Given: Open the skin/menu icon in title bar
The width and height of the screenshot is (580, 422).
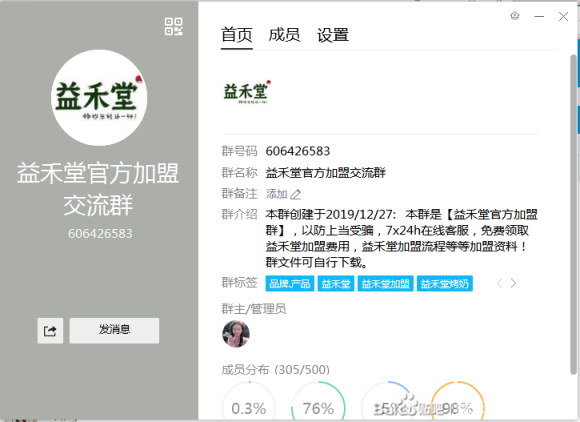Looking at the screenshot, I should pos(515,16).
